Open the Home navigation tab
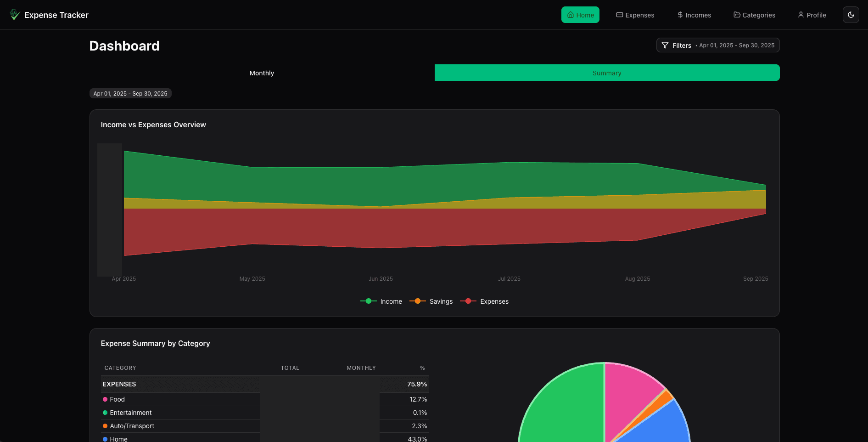 click(580, 15)
